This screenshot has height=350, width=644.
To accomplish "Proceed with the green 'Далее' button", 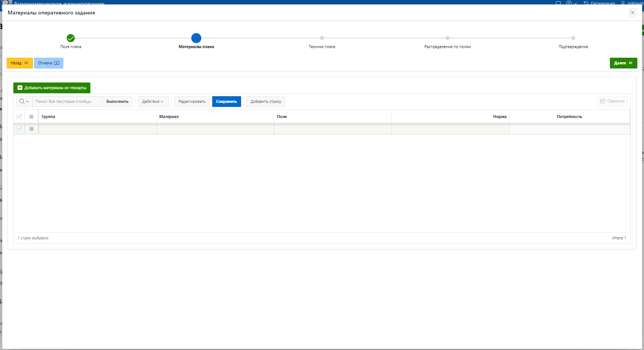I will coord(623,63).
